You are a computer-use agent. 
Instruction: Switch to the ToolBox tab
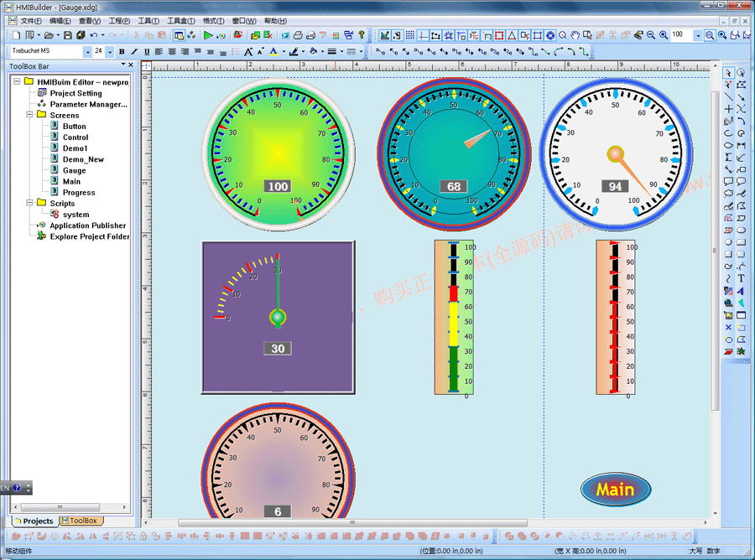tap(80, 521)
